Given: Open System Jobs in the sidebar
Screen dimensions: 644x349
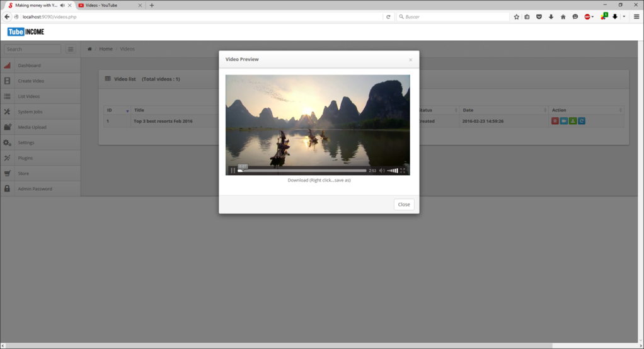Looking at the screenshot, I should click(40, 112).
